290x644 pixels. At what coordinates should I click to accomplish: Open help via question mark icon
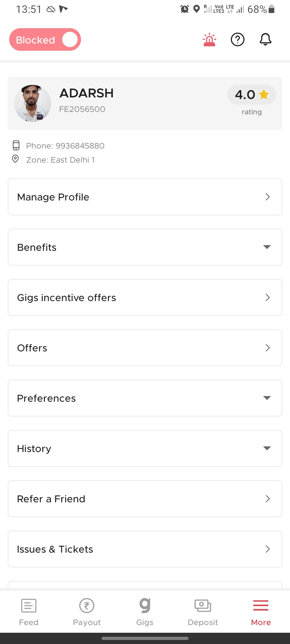coord(238,40)
